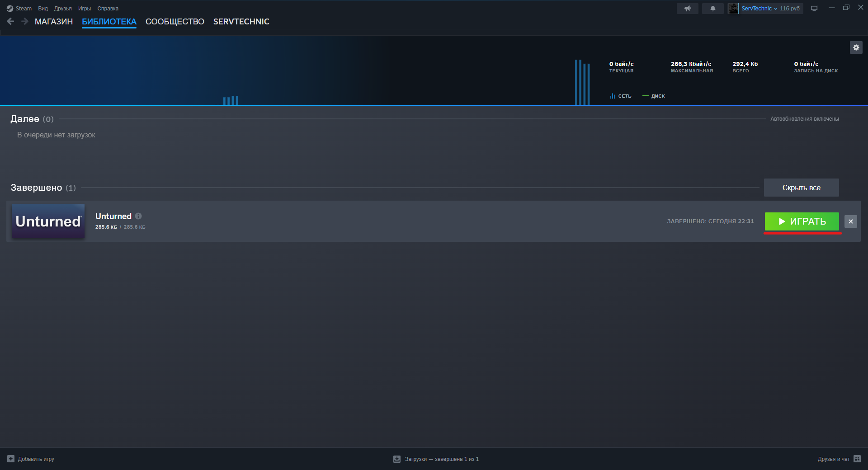868x470 pixels.
Task: Open the notifications bell icon
Action: tap(713, 9)
